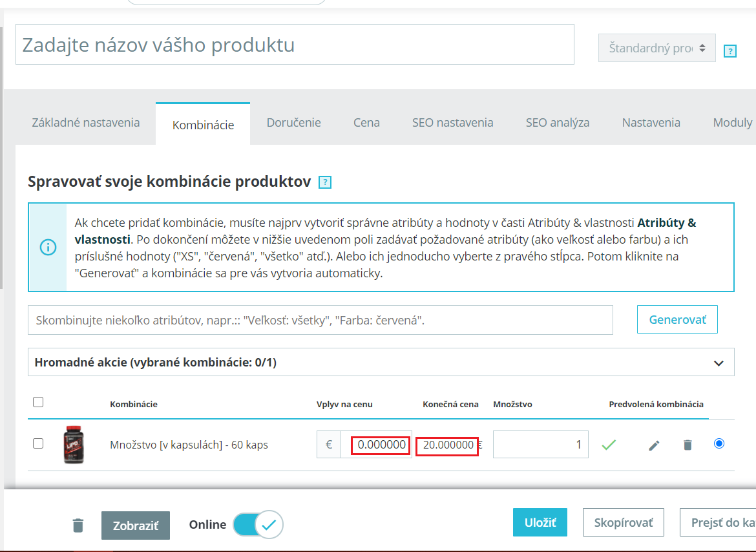Screen dimensions: 756x552
Task: Click the Vplyv na cenu value field 0.000000
Action: [x=377, y=445]
